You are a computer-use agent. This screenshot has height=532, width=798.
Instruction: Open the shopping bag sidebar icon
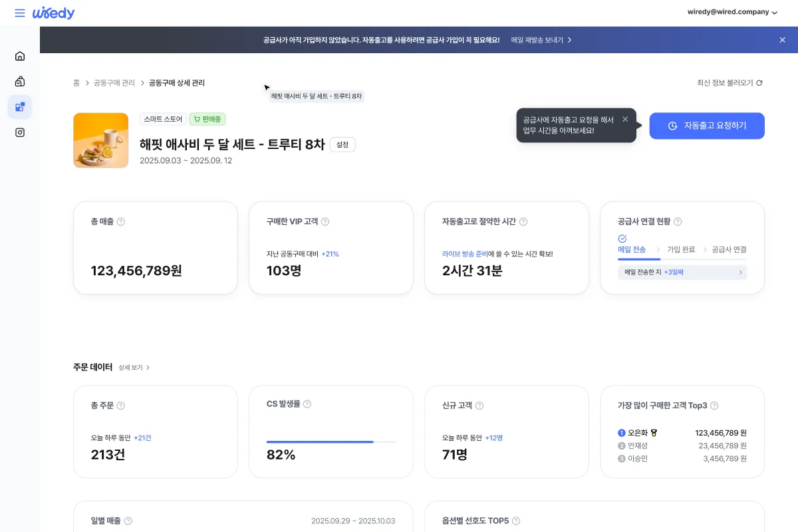pos(20,82)
